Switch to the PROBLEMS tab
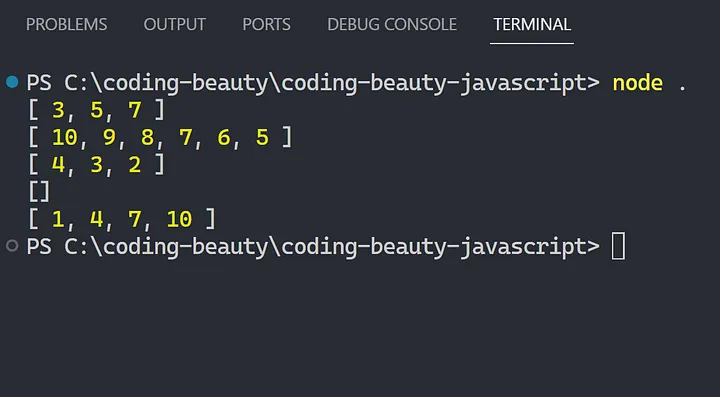The height and width of the screenshot is (397, 720). click(x=67, y=24)
